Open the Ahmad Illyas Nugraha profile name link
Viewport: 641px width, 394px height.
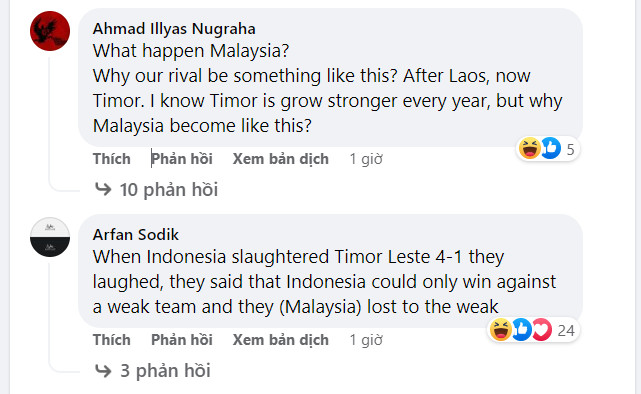[x=174, y=29]
